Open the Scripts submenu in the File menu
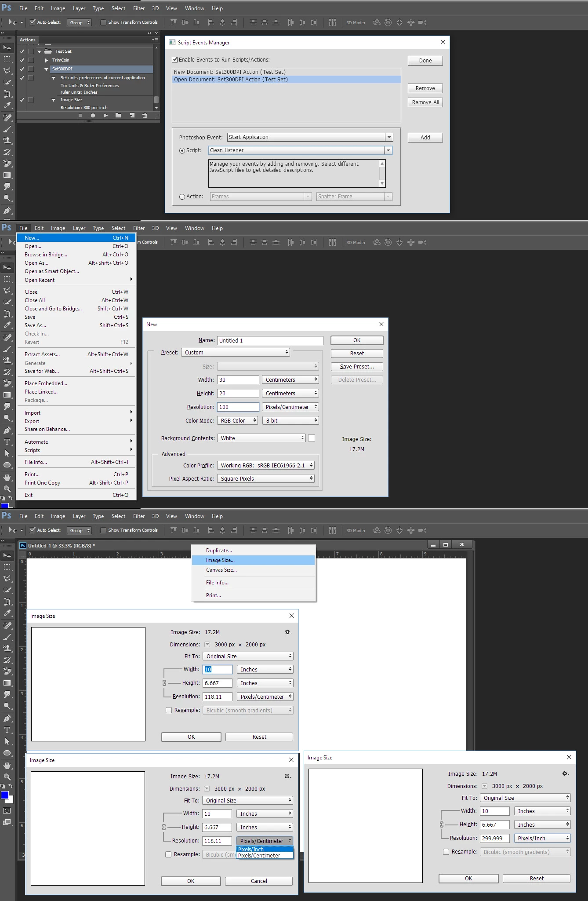Viewport: 588px width, 901px height. [x=76, y=450]
